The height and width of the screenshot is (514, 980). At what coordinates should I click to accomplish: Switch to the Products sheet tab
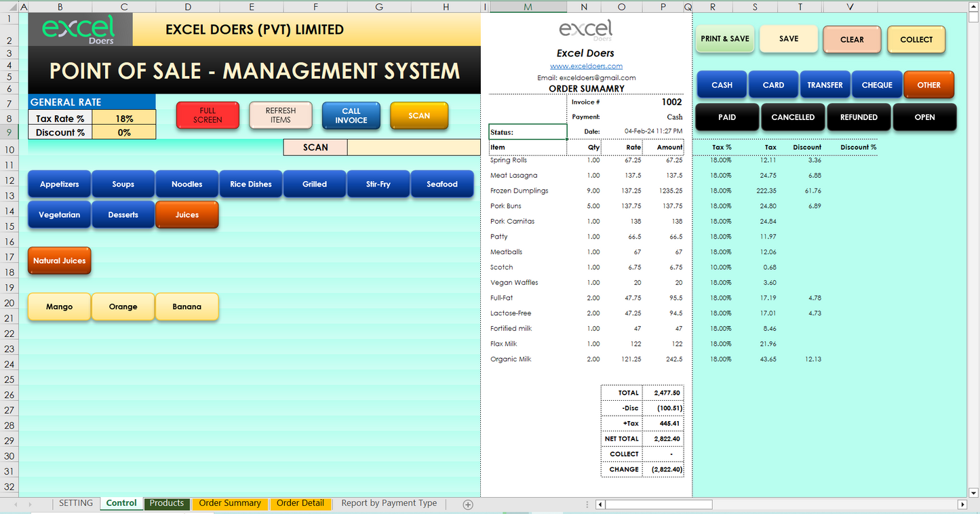[166, 503]
